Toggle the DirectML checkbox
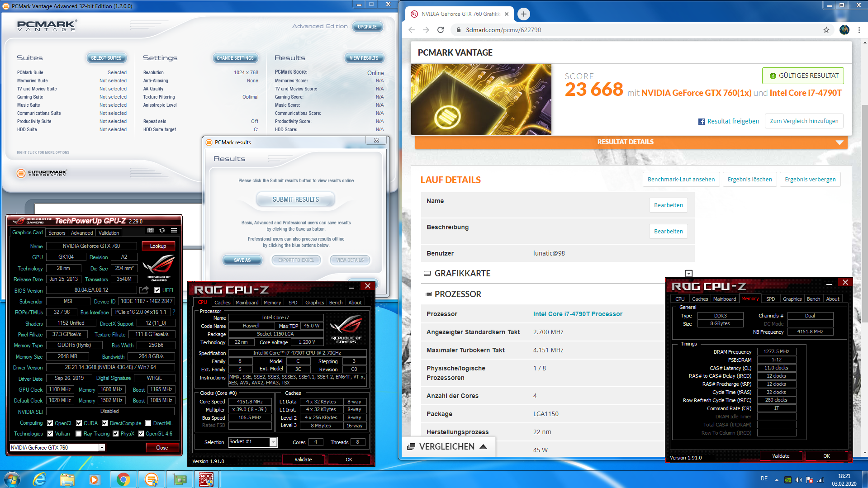868x488 pixels. click(148, 423)
